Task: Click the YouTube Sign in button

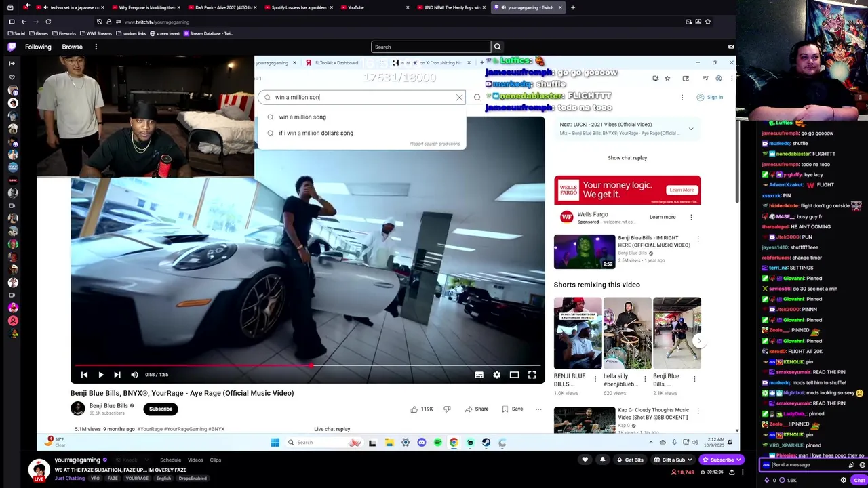Action: pyautogui.click(x=709, y=97)
